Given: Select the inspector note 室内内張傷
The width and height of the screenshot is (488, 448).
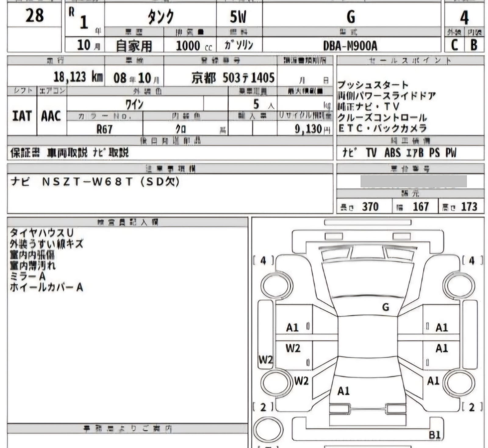Looking at the screenshot, I should pyautogui.click(x=32, y=255).
